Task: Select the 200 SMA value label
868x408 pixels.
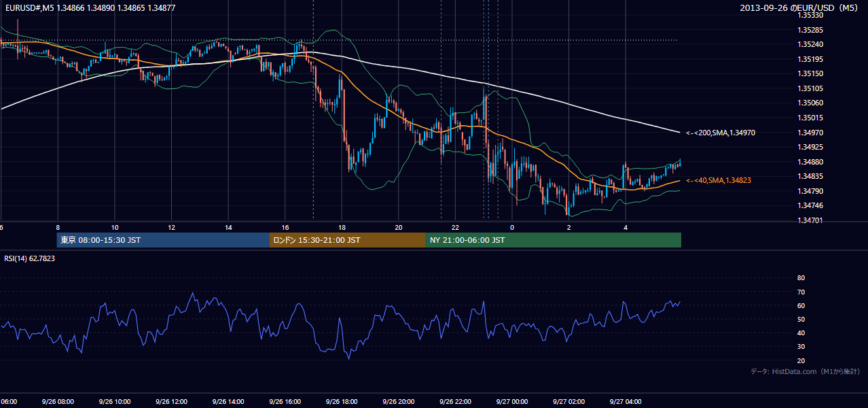Action: (x=721, y=133)
